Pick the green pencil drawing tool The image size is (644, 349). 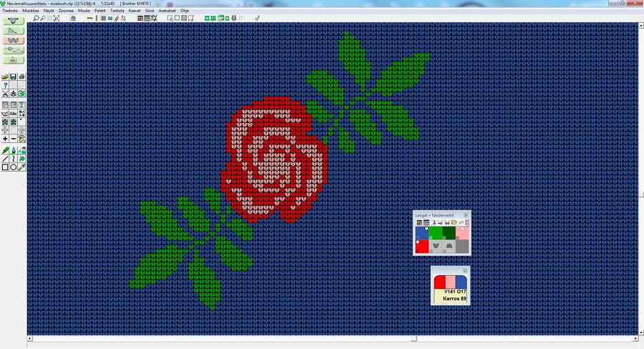[x=5, y=150]
